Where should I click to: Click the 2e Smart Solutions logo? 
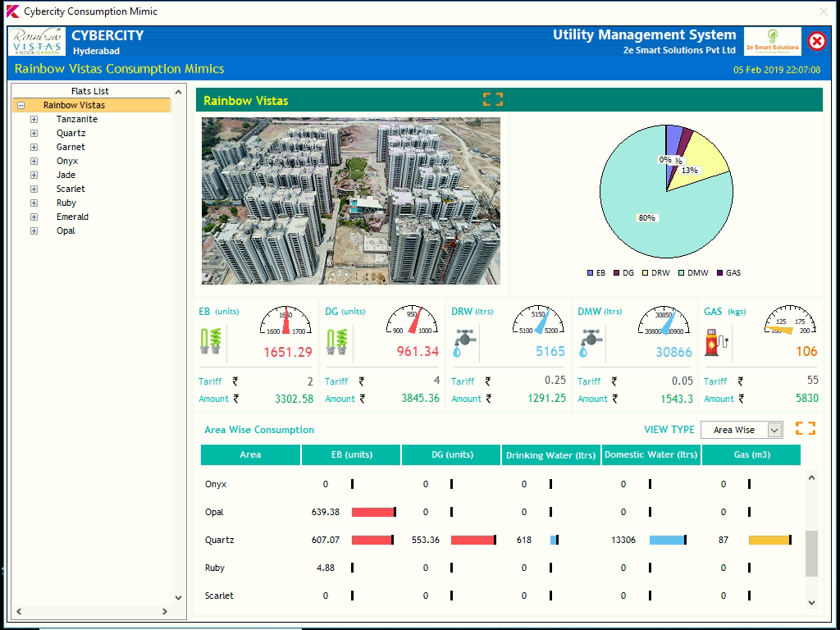(773, 41)
